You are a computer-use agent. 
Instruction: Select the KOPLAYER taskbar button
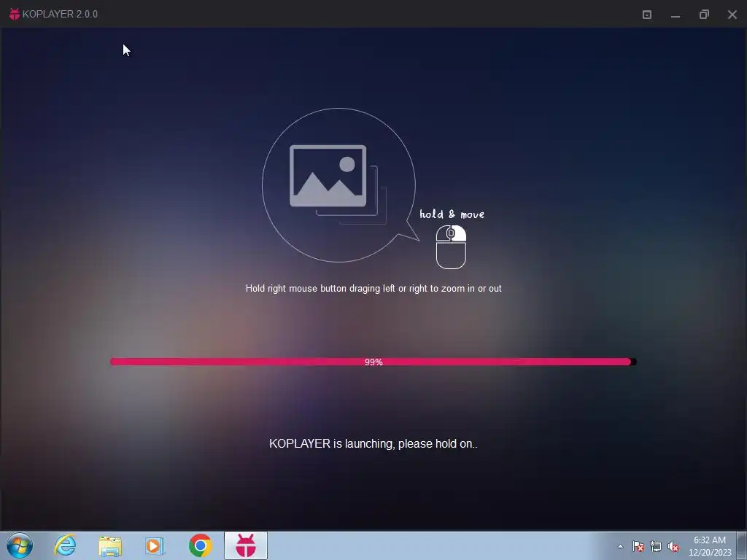click(x=246, y=545)
